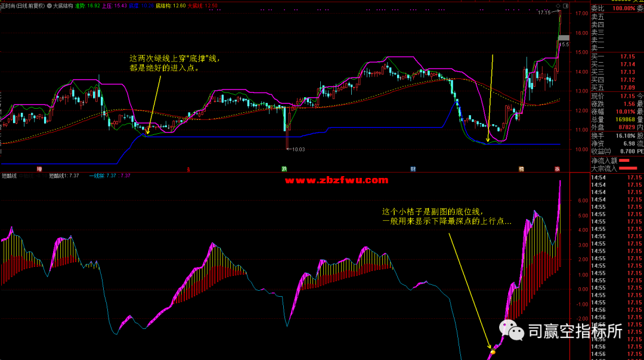Click the 收益(三) earnings label
Screen dimensions: 644x360
coord(602,151)
